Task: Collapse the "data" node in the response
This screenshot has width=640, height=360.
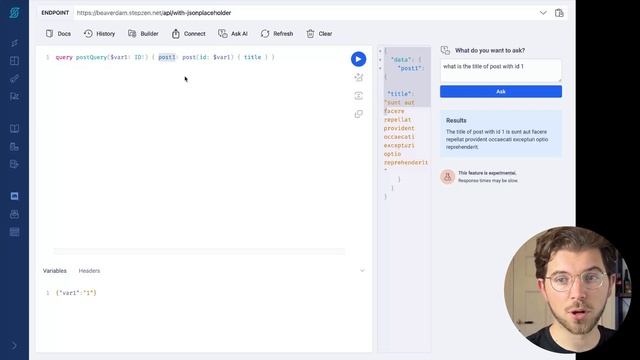Action: [380, 60]
